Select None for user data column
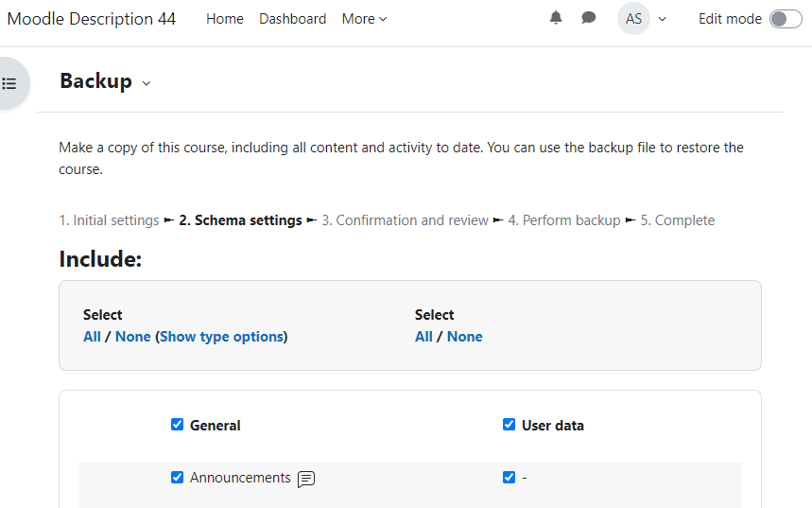 click(464, 337)
